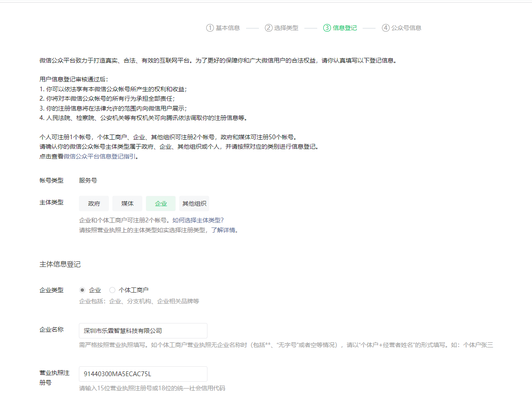The width and height of the screenshot is (532, 395).
Task: Click the step 1 circle number icon
Action: click(210, 28)
